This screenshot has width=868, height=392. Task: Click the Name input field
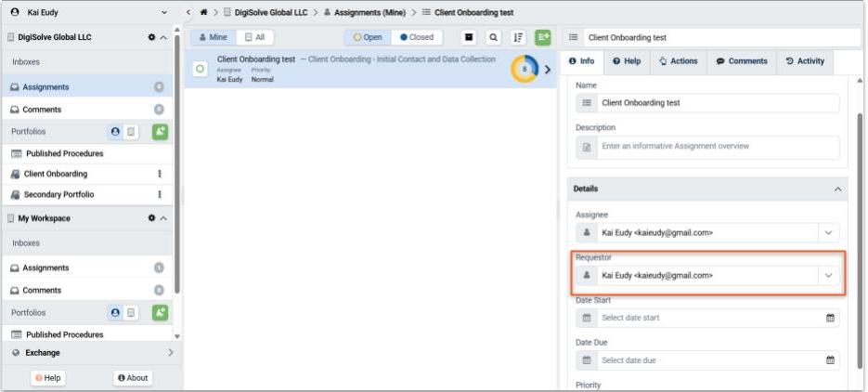click(718, 103)
